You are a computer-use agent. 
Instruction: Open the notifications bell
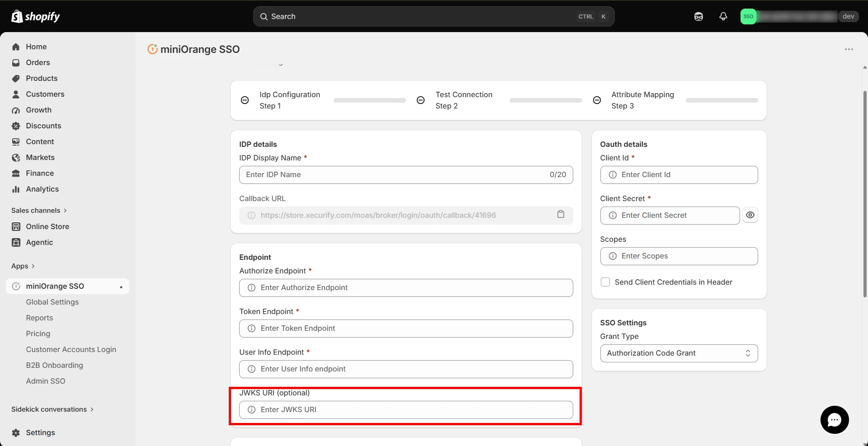point(723,17)
